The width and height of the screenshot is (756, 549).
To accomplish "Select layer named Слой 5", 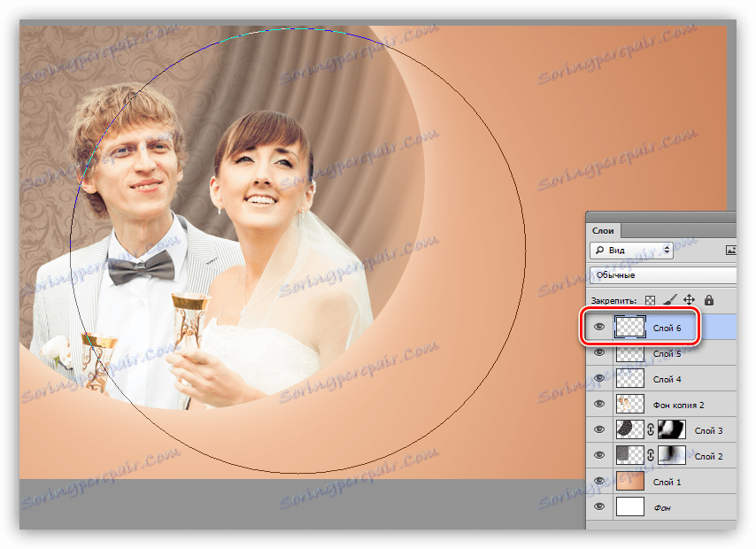I will (667, 353).
